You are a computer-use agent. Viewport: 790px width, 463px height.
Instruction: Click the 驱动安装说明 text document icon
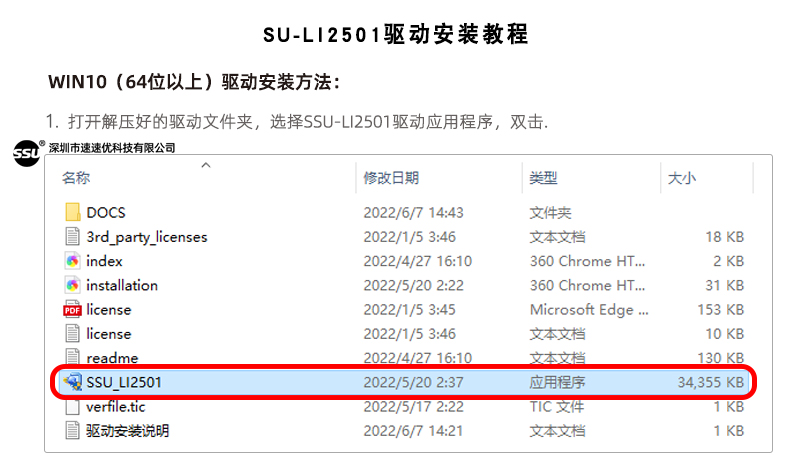73,430
